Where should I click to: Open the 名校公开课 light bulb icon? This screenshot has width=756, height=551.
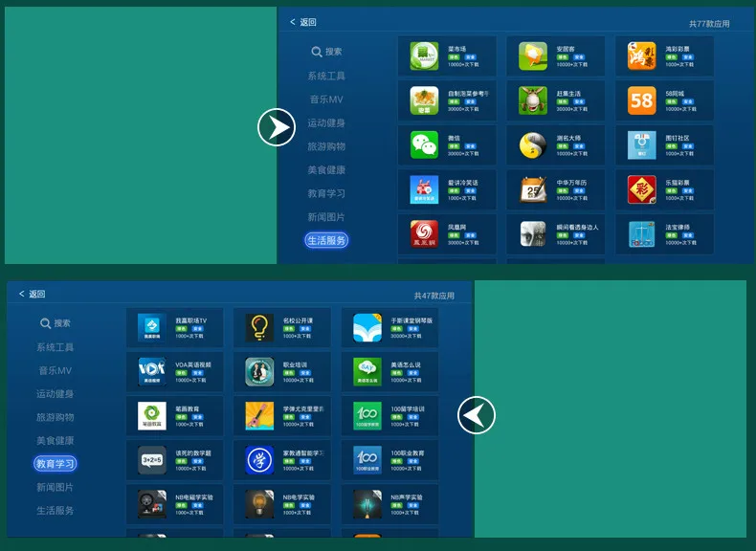[x=259, y=327]
